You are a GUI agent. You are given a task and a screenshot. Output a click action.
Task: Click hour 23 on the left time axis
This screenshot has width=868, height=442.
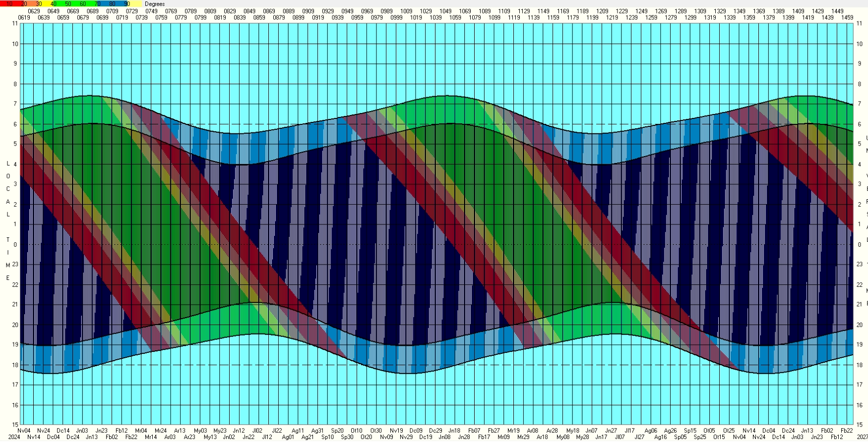click(15, 264)
